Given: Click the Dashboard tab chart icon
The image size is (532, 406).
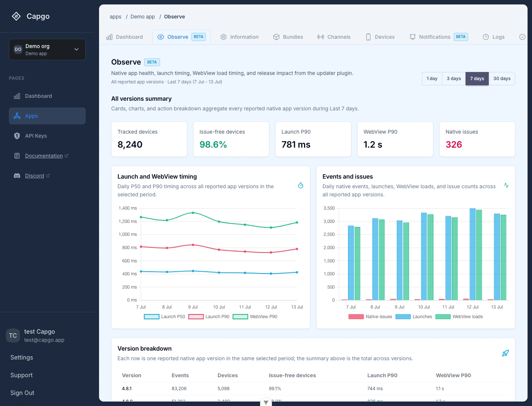Looking at the screenshot, I should click(109, 37).
